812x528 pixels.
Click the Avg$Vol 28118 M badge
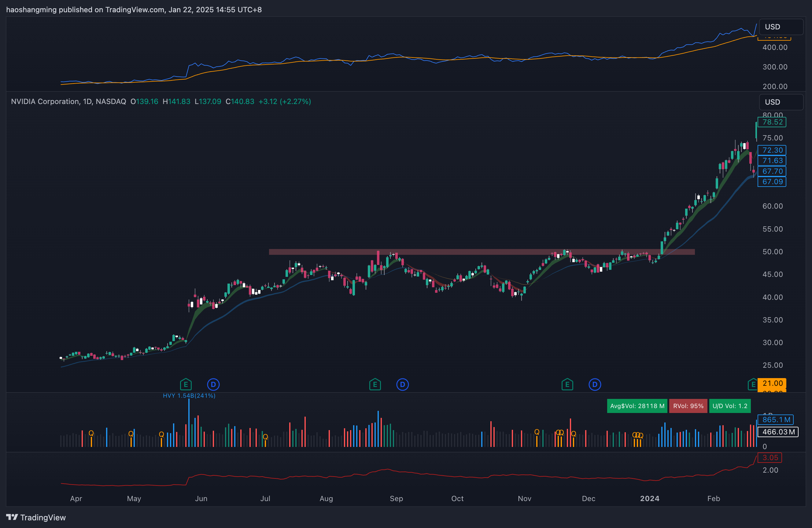(x=637, y=406)
